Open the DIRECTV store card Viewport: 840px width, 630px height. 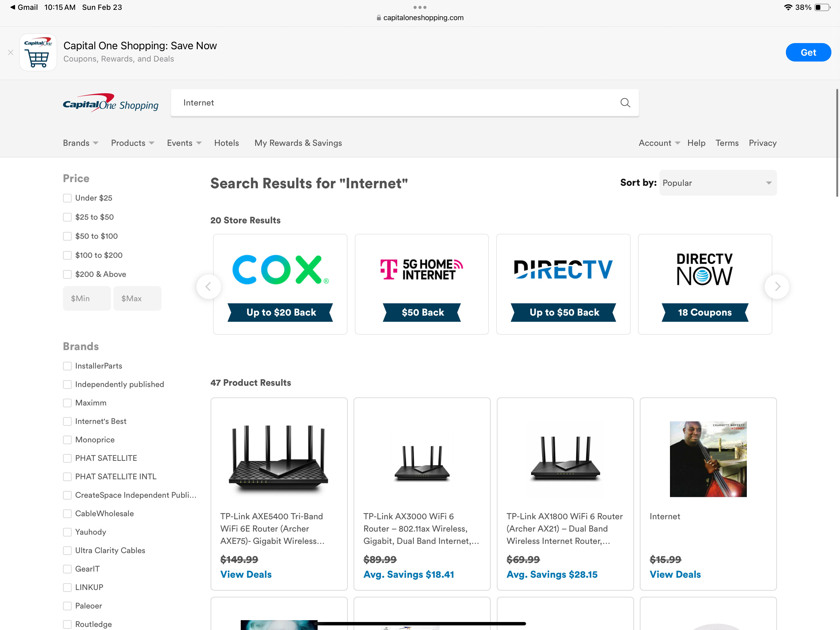(x=563, y=284)
